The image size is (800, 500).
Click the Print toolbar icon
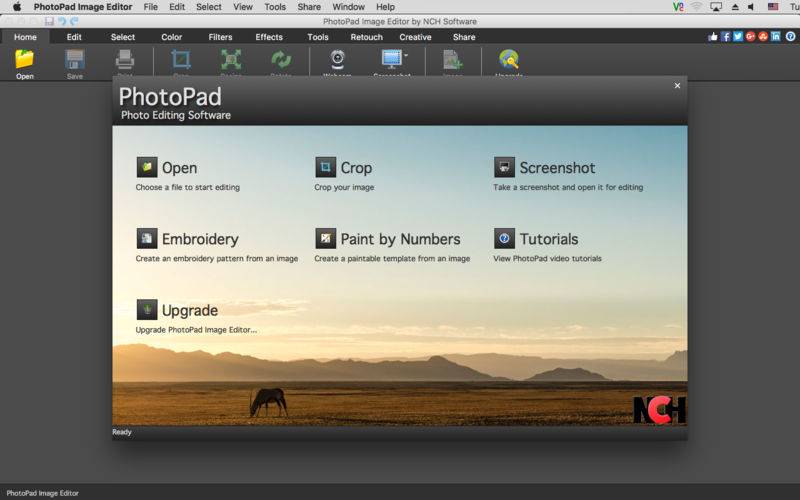(125, 59)
